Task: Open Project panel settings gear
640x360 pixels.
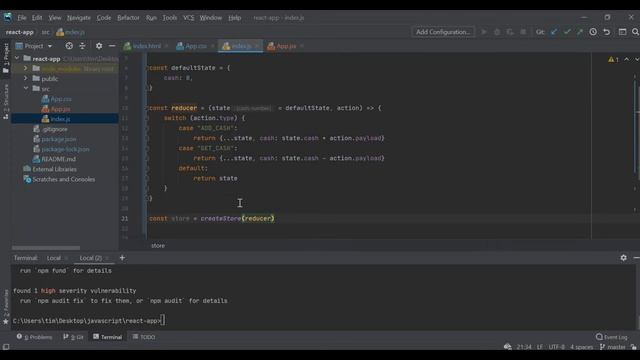Action: tap(99, 46)
